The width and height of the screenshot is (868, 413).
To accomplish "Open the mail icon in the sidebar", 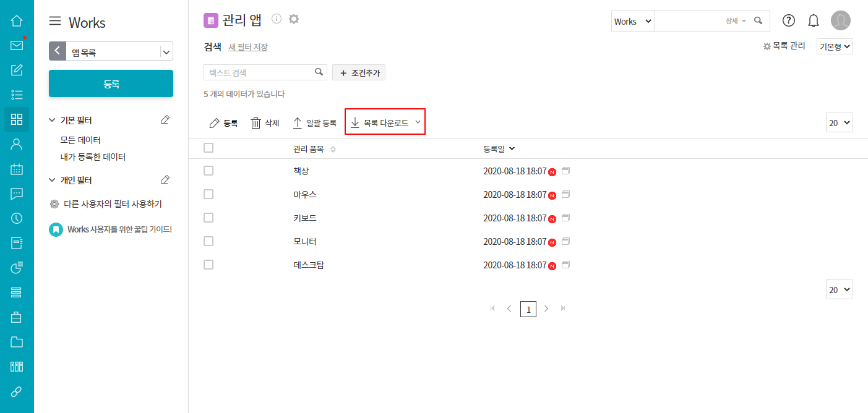I will click(x=17, y=45).
